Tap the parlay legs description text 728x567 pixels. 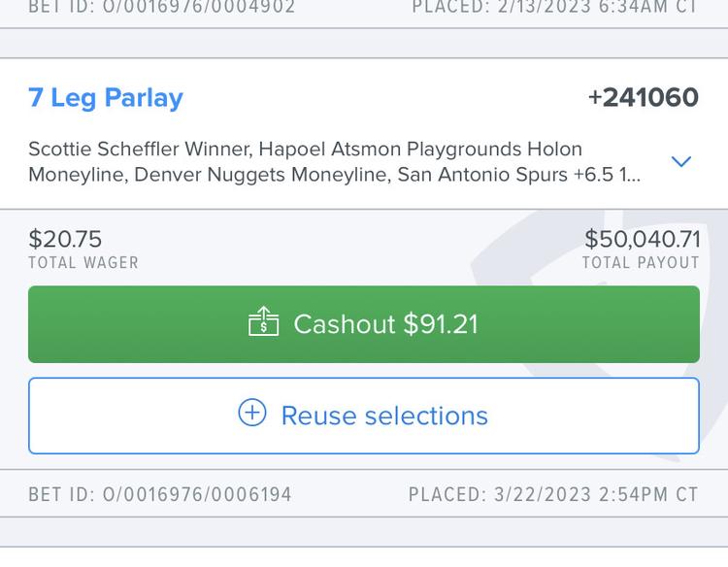point(334,161)
